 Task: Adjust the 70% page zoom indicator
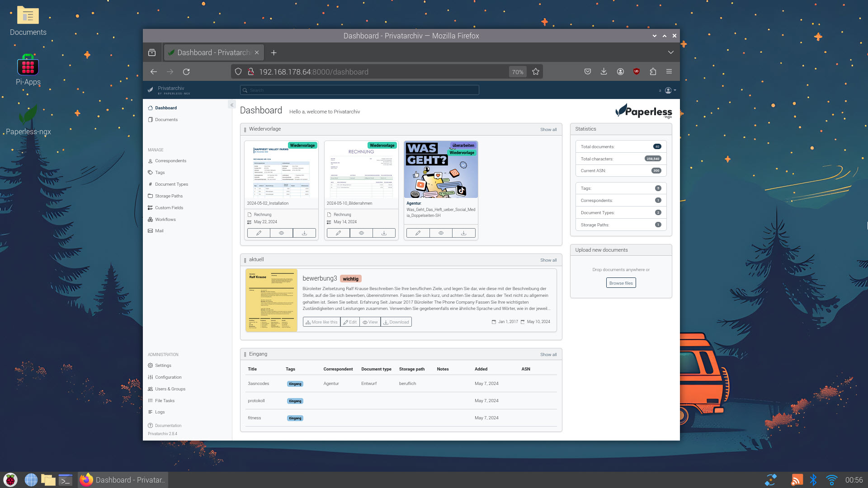(x=517, y=71)
